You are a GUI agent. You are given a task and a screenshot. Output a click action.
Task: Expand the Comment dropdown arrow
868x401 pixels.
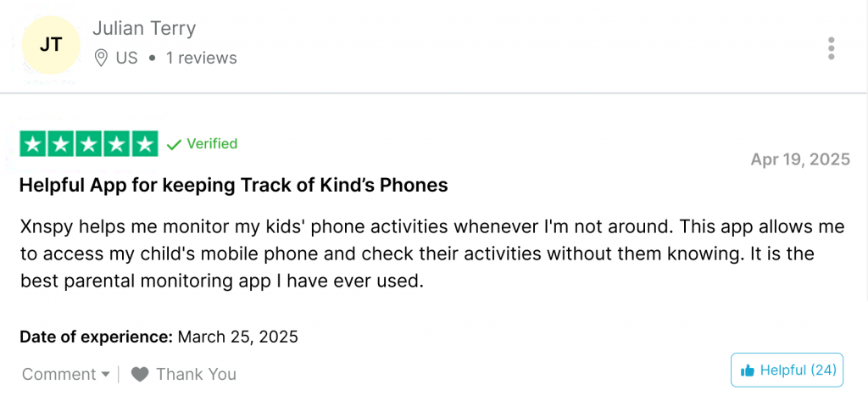(x=106, y=375)
